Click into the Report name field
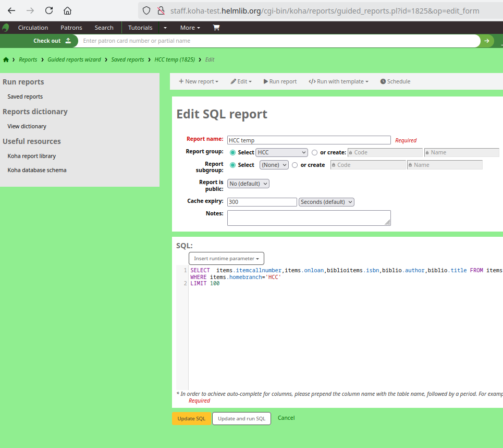 pyautogui.click(x=309, y=140)
